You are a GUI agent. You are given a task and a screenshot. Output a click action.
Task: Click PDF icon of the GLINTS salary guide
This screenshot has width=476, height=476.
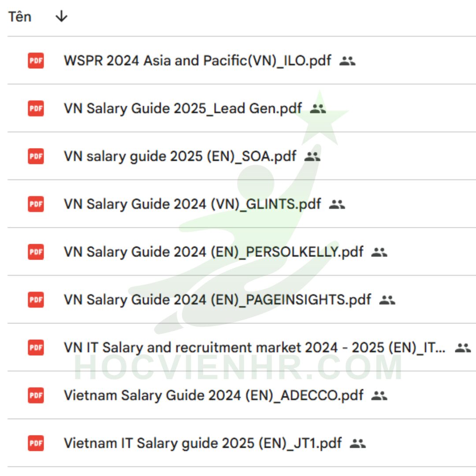[36, 204]
